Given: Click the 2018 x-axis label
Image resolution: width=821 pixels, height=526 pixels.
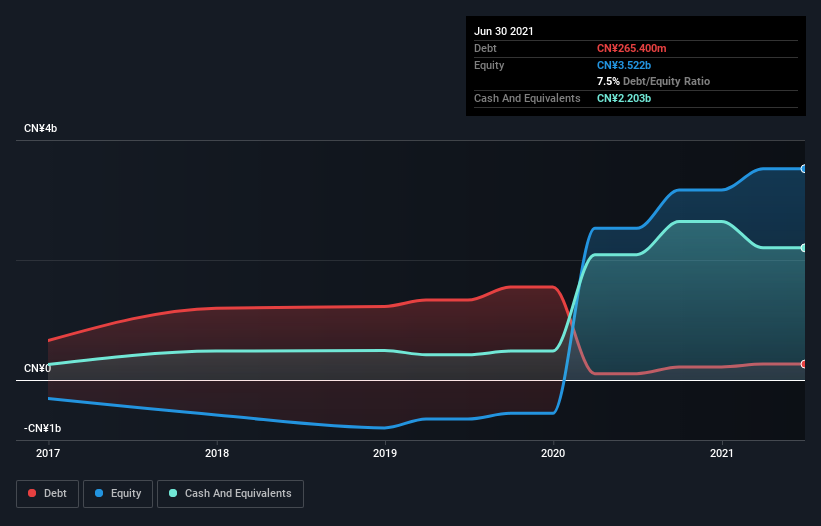Looking at the screenshot, I should (x=217, y=453).
